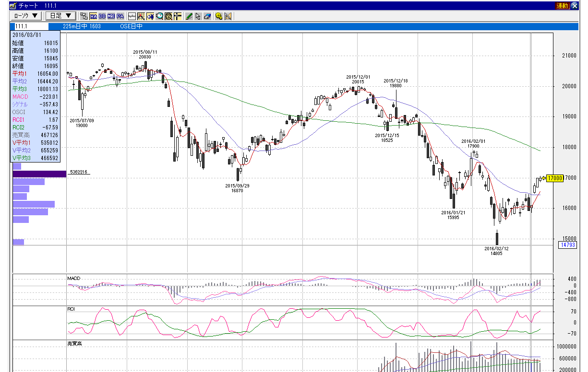Viewport: 588px width, 372px height.
Task: Toggle the PA indicator button
Action: coord(120,16)
